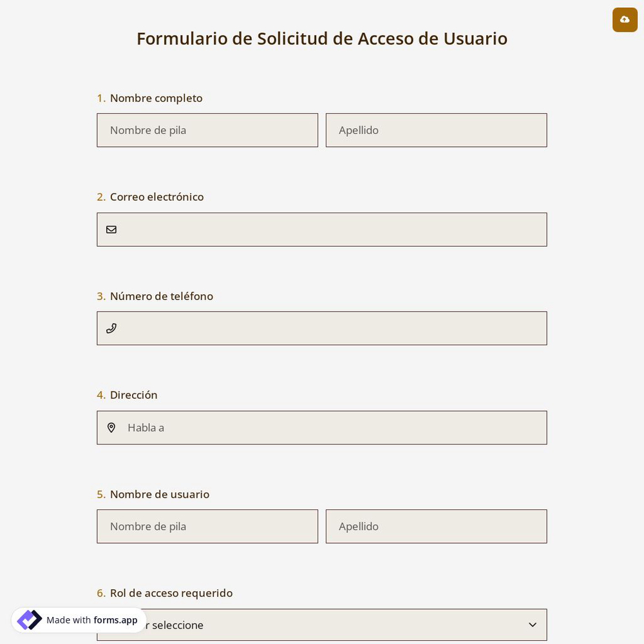644x644 pixels.
Task: Click the telephone icon in the phone field
Action: [x=111, y=328]
